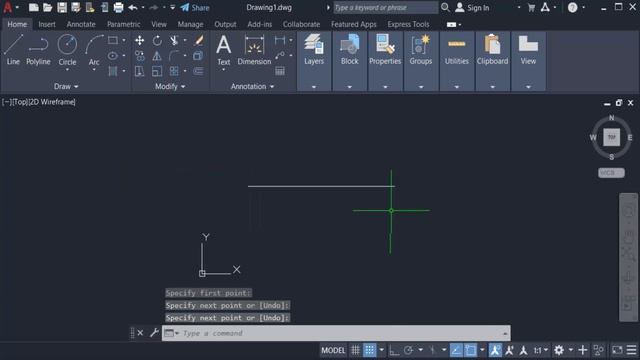Toggle annotation objects visibility

click(x=495, y=350)
